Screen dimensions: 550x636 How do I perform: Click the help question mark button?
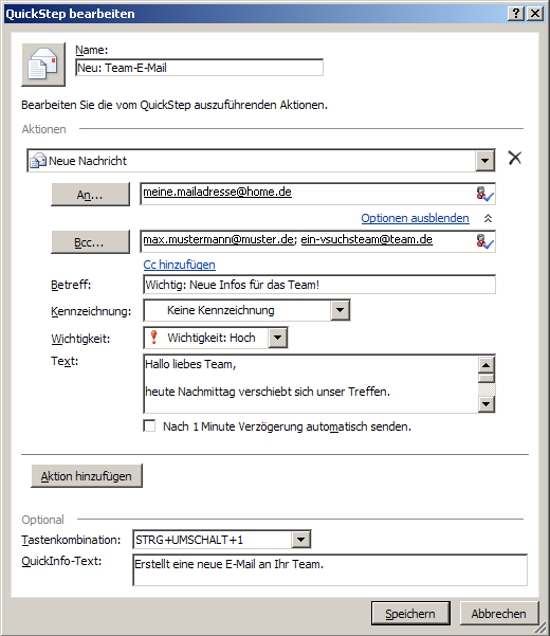[516, 13]
